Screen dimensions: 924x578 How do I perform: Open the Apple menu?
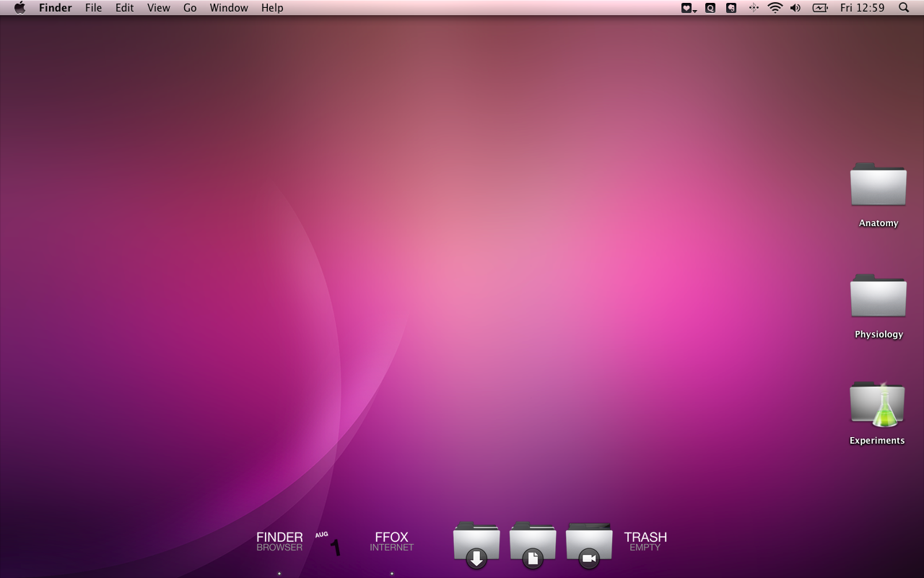click(x=19, y=8)
